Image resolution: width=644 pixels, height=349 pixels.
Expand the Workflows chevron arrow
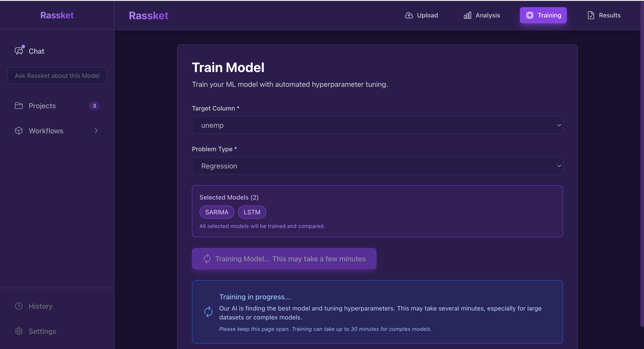click(x=96, y=131)
